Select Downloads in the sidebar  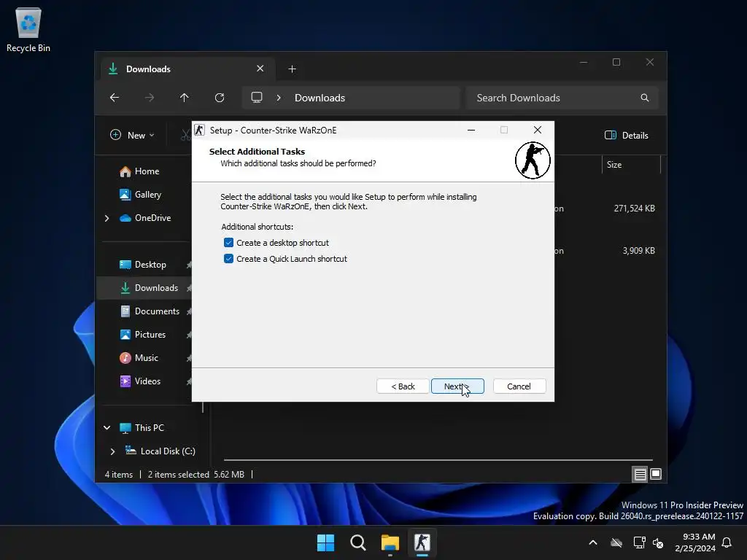[x=156, y=288]
